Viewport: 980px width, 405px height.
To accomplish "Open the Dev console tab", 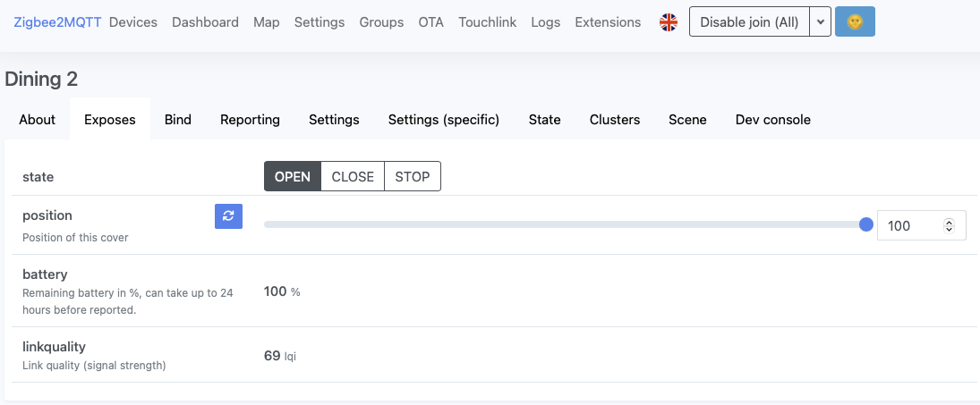I will [773, 119].
